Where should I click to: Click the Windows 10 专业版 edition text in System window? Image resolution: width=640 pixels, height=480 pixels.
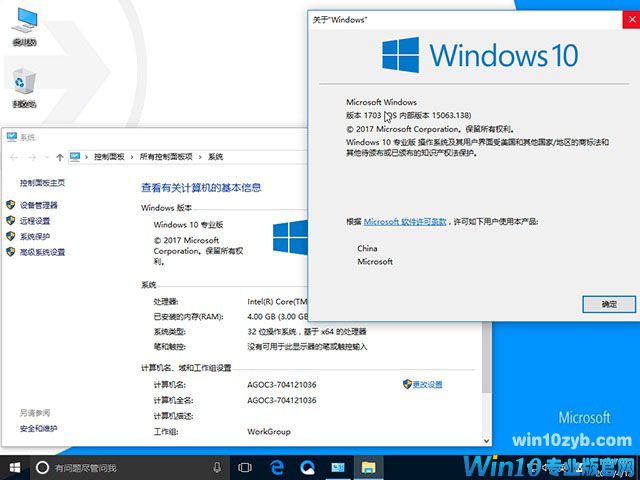pyautogui.click(x=188, y=224)
